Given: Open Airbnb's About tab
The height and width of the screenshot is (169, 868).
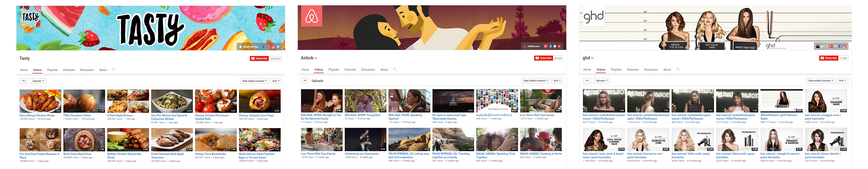Looking at the screenshot, I should [384, 70].
